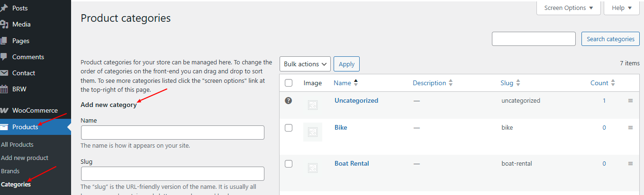This screenshot has width=644, height=195.
Task: Expand the Screen Options panel
Action: tap(569, 8)
